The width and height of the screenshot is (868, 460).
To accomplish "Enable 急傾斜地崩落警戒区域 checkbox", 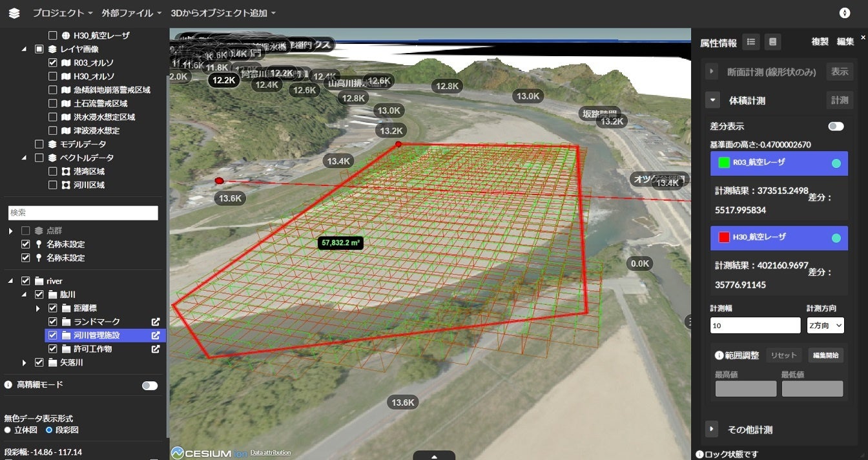I will (x=53, y=90).
